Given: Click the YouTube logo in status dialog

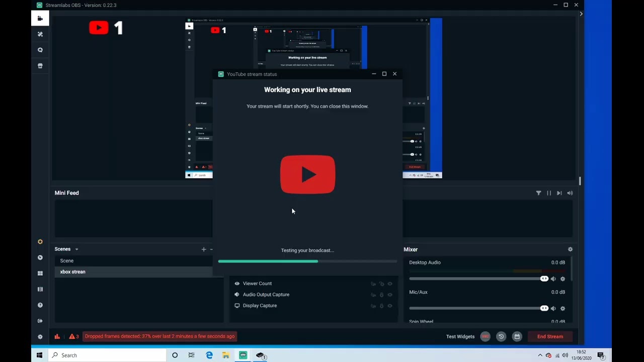Looking at the screenshot, I should point(307,174).
